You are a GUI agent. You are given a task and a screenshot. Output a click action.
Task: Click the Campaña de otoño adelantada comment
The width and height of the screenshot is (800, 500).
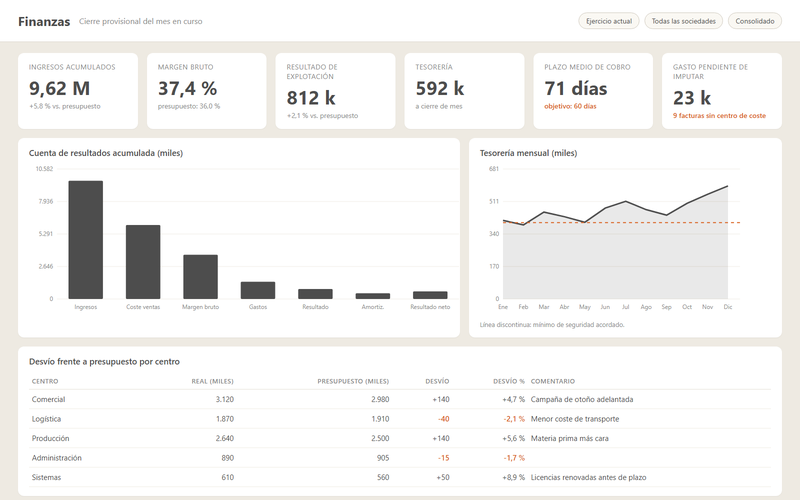582,399
